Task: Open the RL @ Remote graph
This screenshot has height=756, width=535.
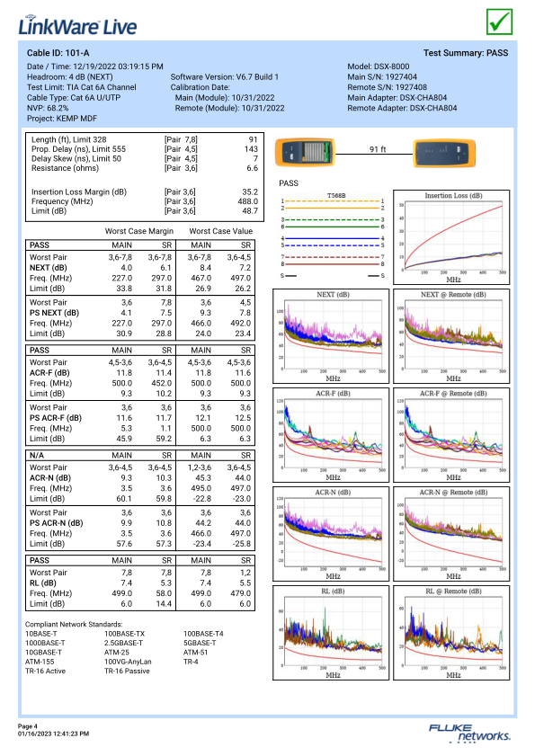Action: 451,633
